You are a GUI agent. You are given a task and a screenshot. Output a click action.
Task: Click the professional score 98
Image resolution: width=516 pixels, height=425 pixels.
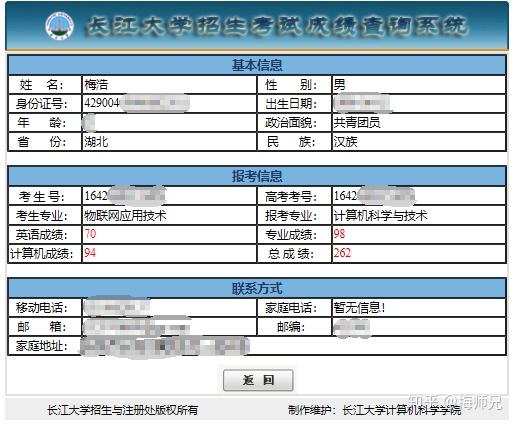click(x=339, y=234)
